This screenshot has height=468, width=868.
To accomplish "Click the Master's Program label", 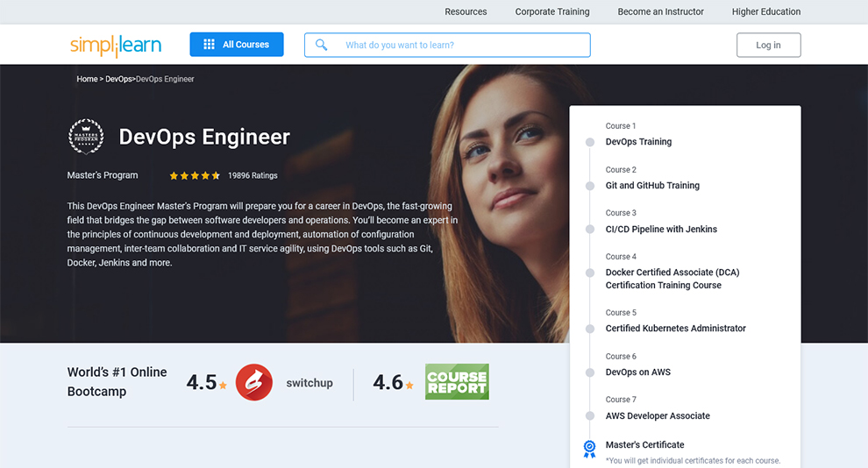I will click(103, 174).
